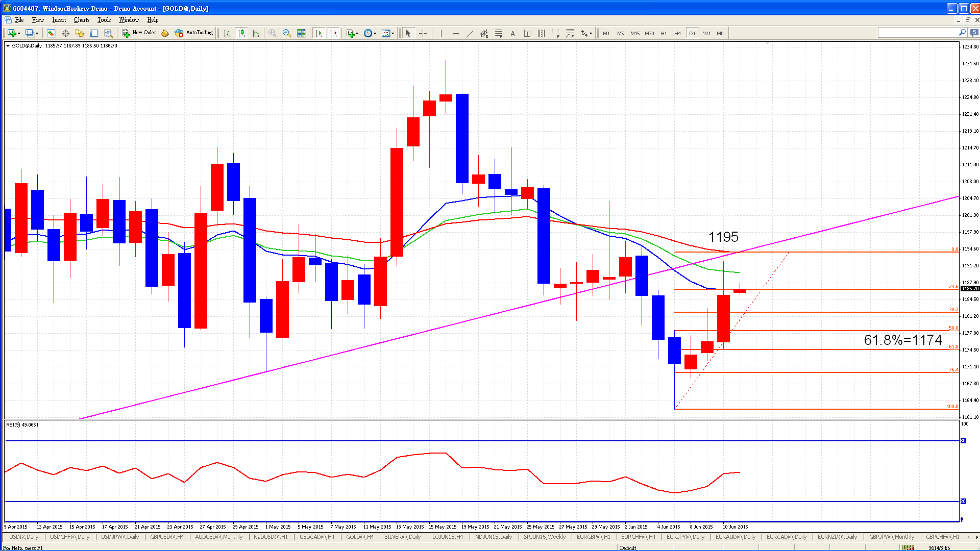Open the File menu
980x551 pixels.
click(19, 20)
